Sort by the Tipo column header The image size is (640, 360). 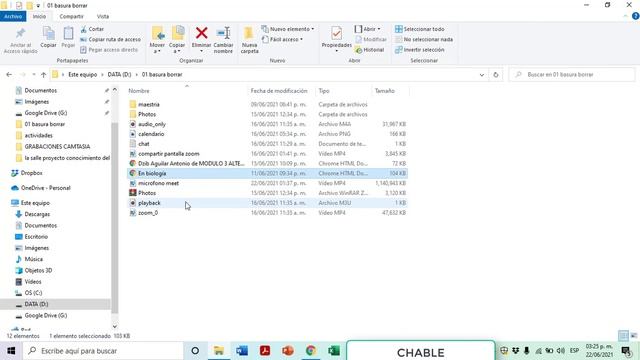pos(324,91)
